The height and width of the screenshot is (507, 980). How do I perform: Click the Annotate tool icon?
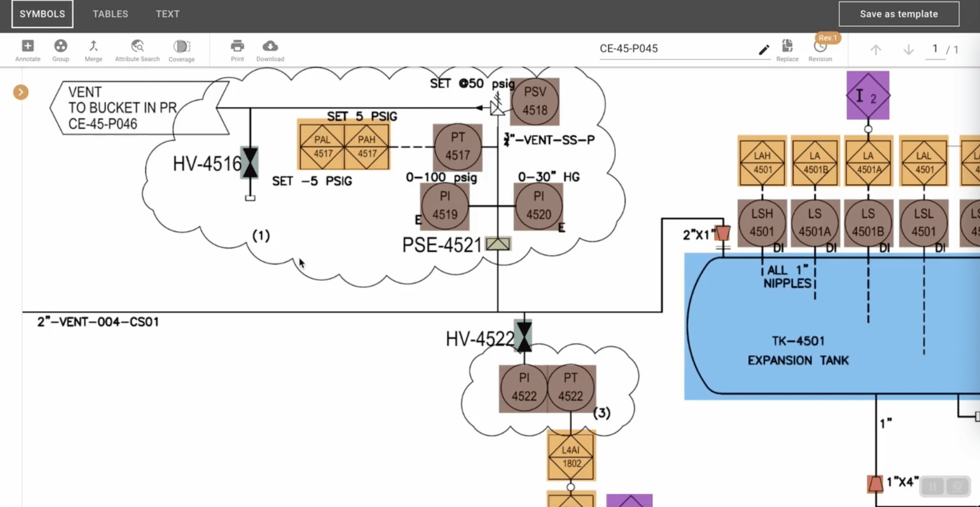28,46
